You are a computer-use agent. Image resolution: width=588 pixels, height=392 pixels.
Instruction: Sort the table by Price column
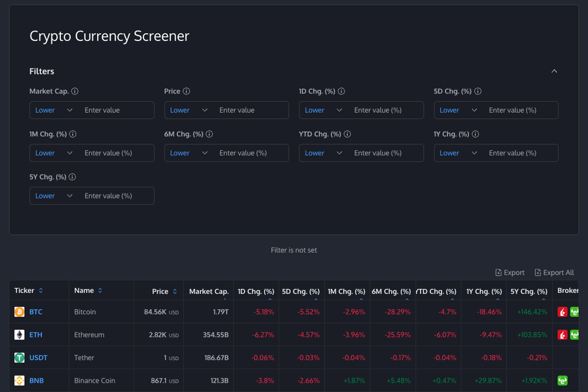(x=175, y=291)
